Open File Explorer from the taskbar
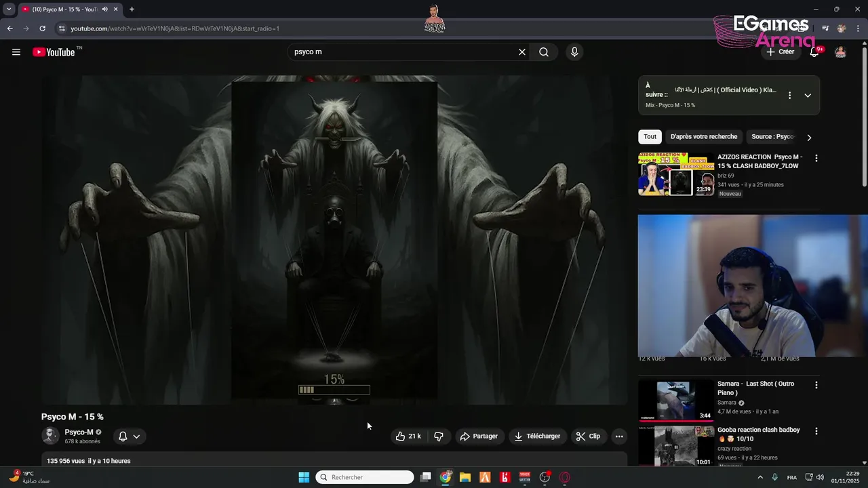 pos(465,477)
